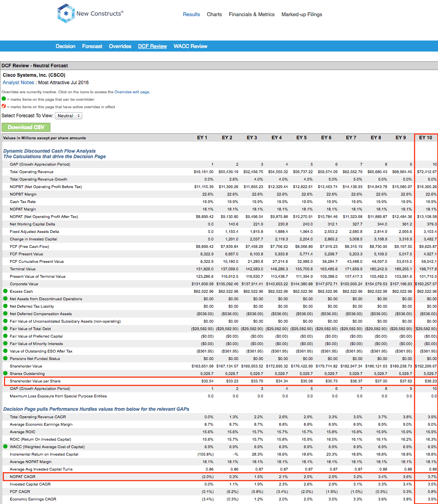Click the $49,161.00 revenue cell in EY 1
438x504 pixels.
[203, 172]
